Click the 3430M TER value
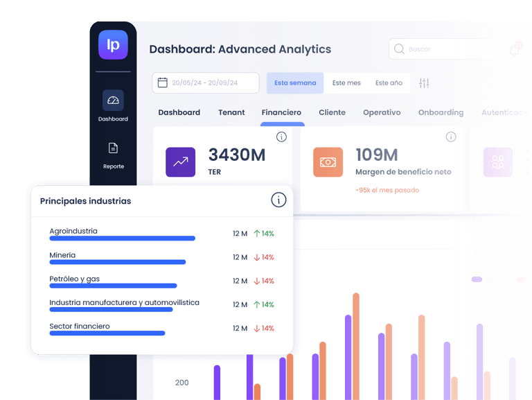This screenshot has width=532, height=400. point(237,155)
